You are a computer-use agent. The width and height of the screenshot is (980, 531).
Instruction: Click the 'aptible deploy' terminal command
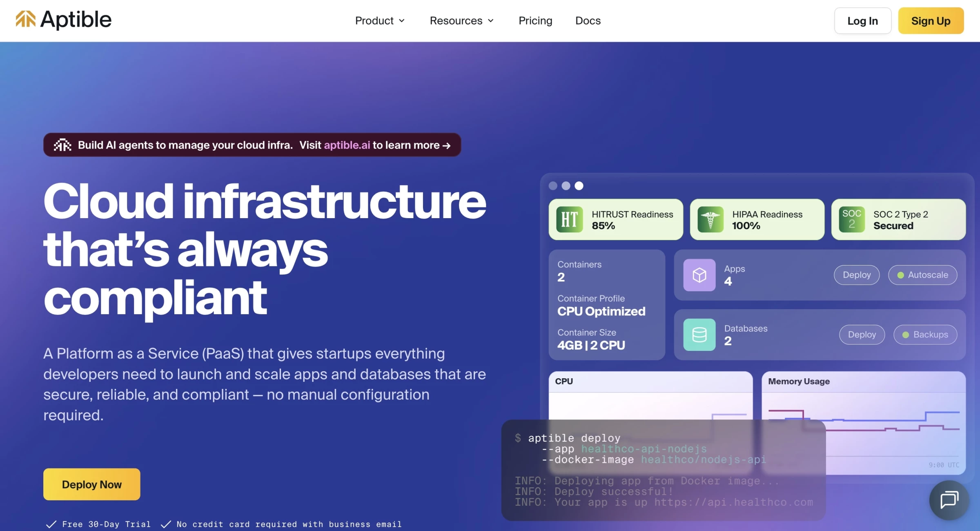(x=574, y=438)
